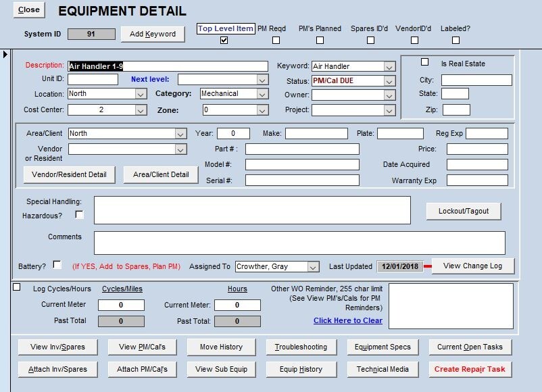This screenshot has height=392, width=542.
Task: Check the PM Reqd checkbox
Action: 276,40
